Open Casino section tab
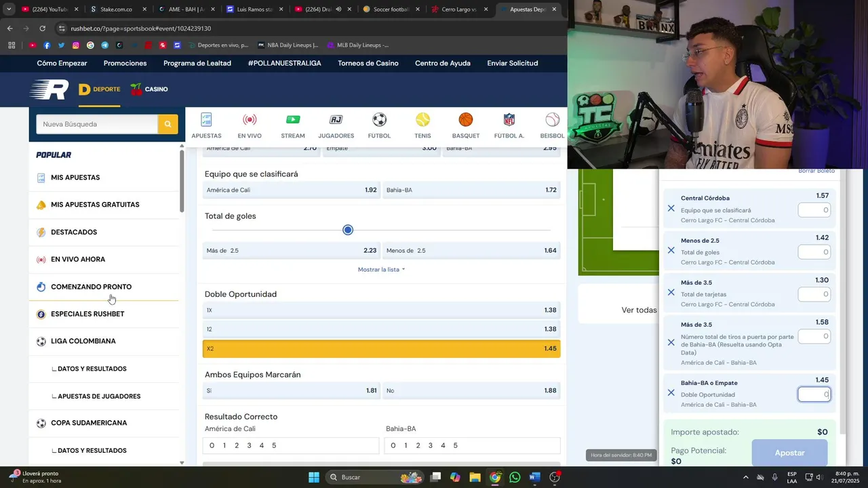 (149, 89)
